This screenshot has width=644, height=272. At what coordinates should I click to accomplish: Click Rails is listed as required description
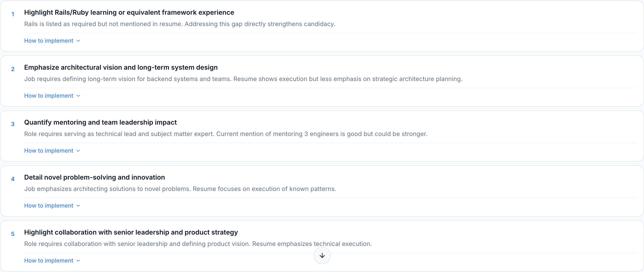180,24
